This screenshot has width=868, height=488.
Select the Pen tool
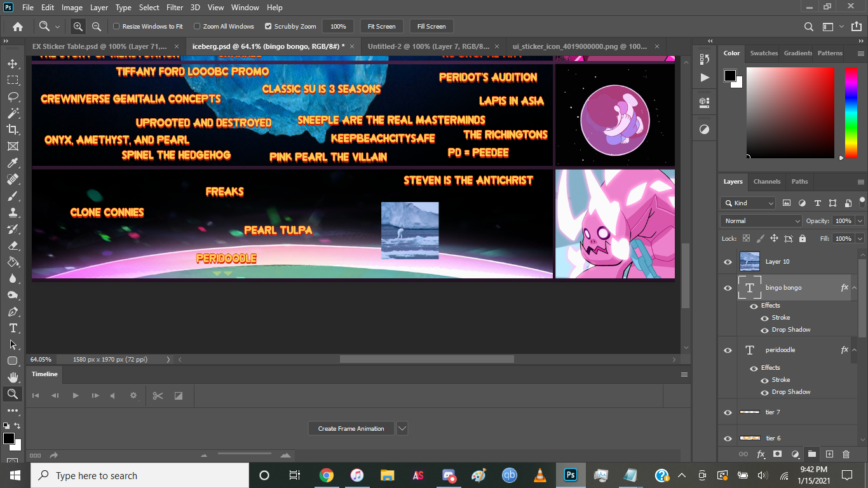coord(12,311)
